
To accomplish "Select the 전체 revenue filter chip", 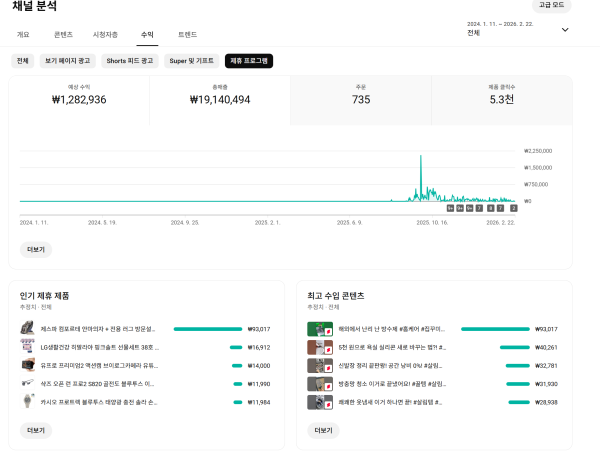I will coord(22,61).
